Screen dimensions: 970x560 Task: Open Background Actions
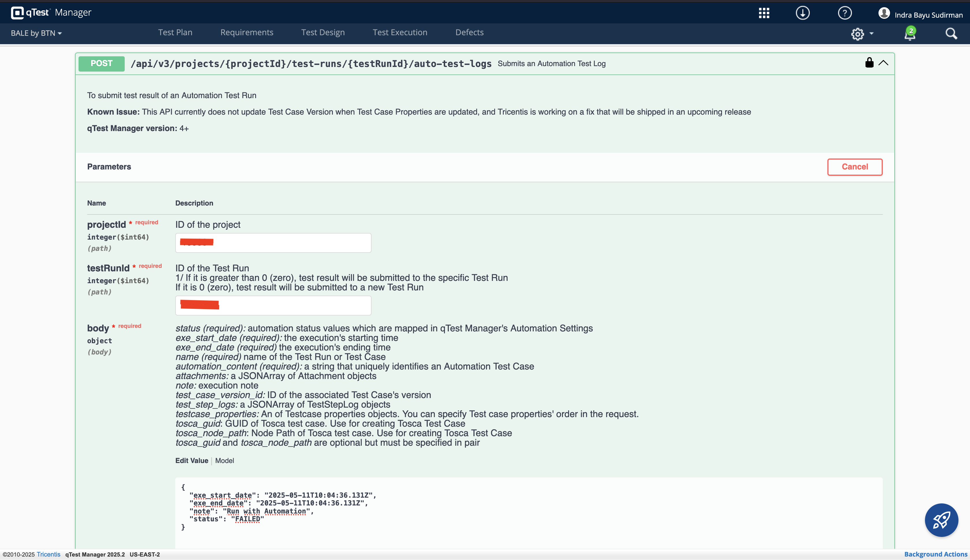point(936,554)
